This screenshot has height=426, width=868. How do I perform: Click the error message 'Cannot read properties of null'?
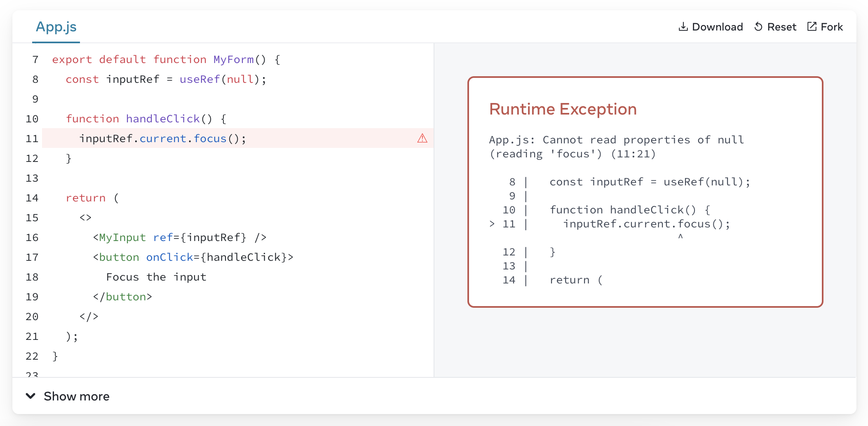click(643, 140)
